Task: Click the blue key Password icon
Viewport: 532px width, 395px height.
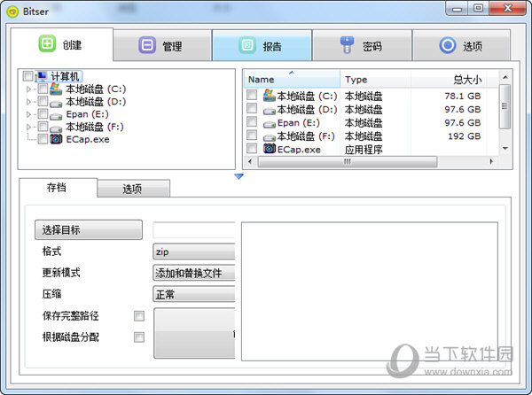Action: coord(347,45)
